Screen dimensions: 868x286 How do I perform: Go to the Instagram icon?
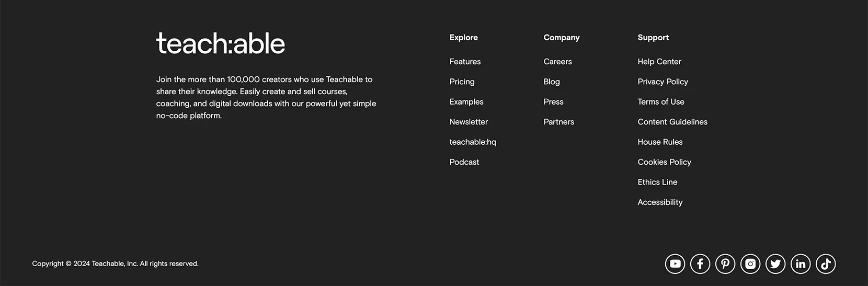(x=750, y=264)
